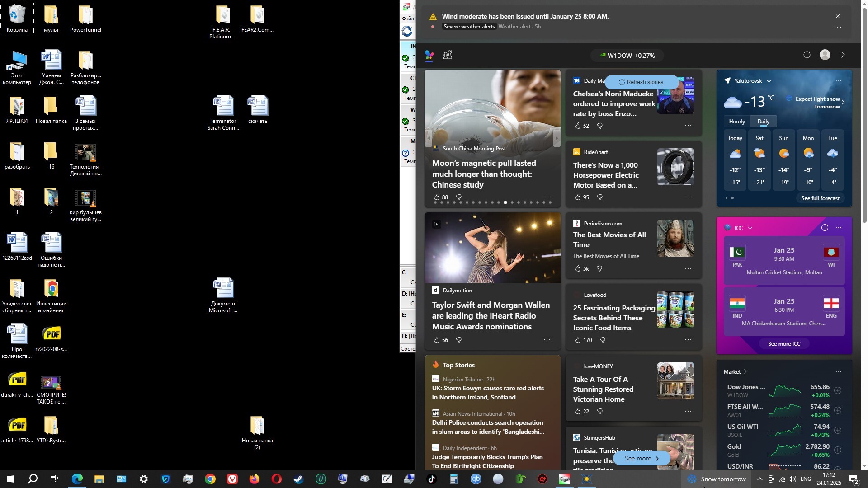Open Delhi Police search operation headline
868x488 pixels.
pyautogui.click(x=488, y=427)
